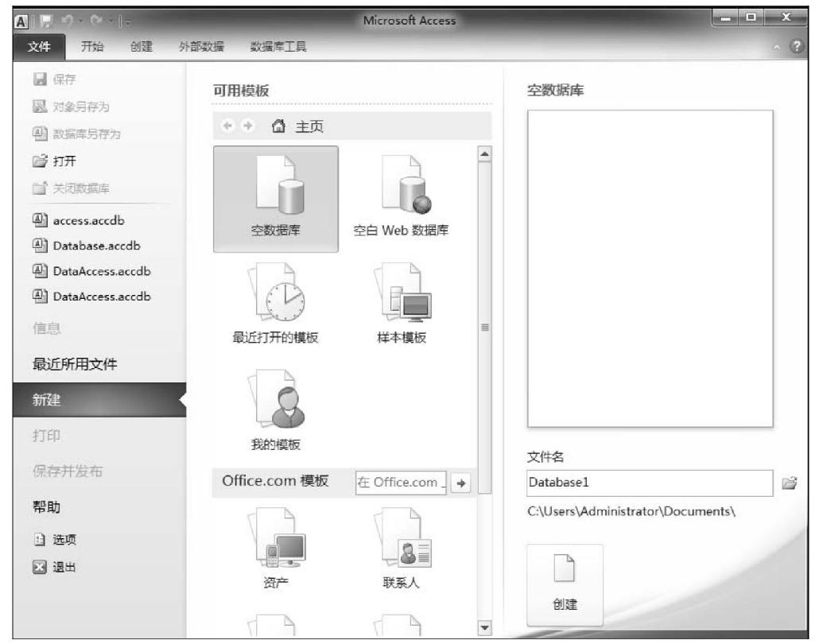Open the 资产 Office.com template category
819x644 pixels.
(276, 549)
